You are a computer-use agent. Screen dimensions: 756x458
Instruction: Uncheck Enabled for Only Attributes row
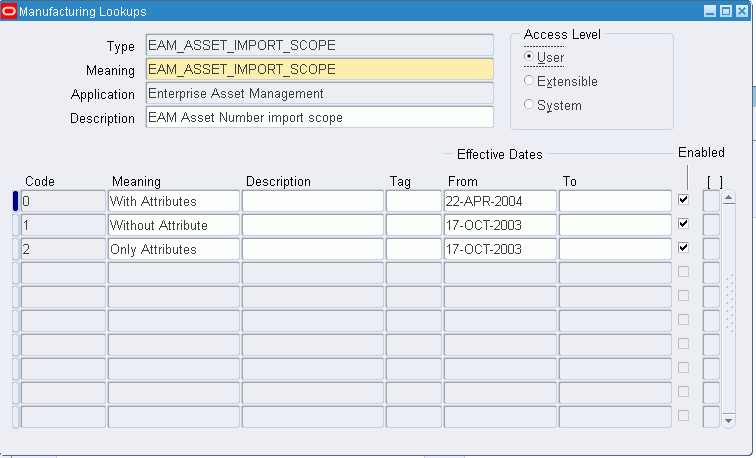683,248
